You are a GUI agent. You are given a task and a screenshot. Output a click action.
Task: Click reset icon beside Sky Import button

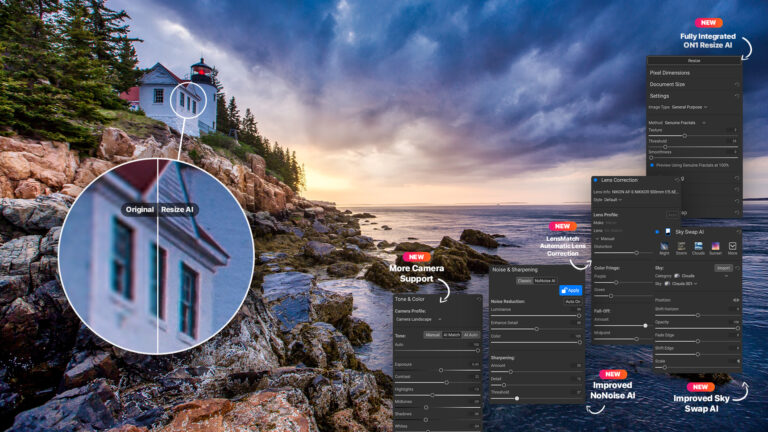click(x=737, y=268)
